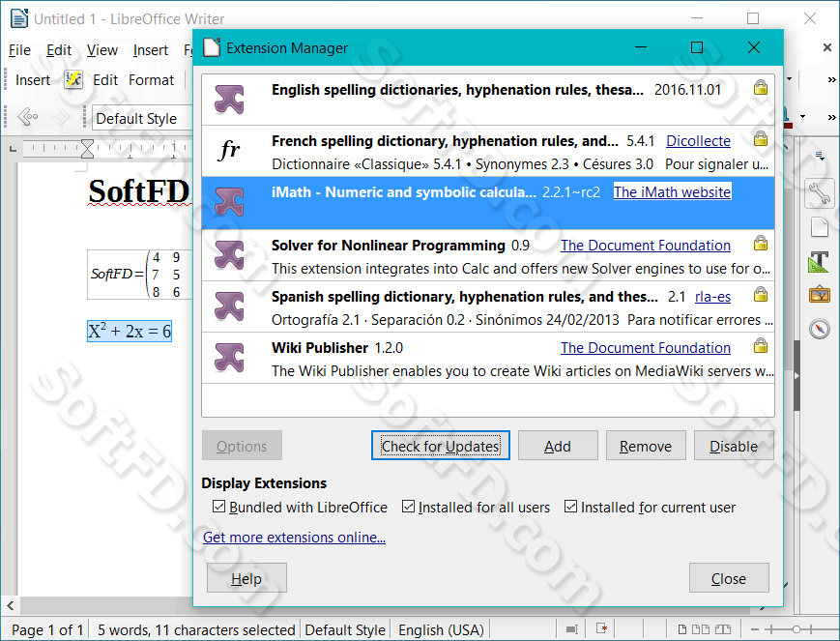Click the document modified indicator in status bar
This screenshot has height=641, width=840.
click(x=601, y=628)
